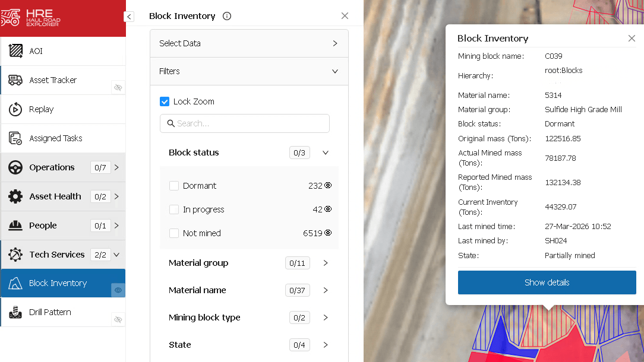Click the Material name 0/37 badge
This screenshot has height=362, width=644.
(298, 291)
